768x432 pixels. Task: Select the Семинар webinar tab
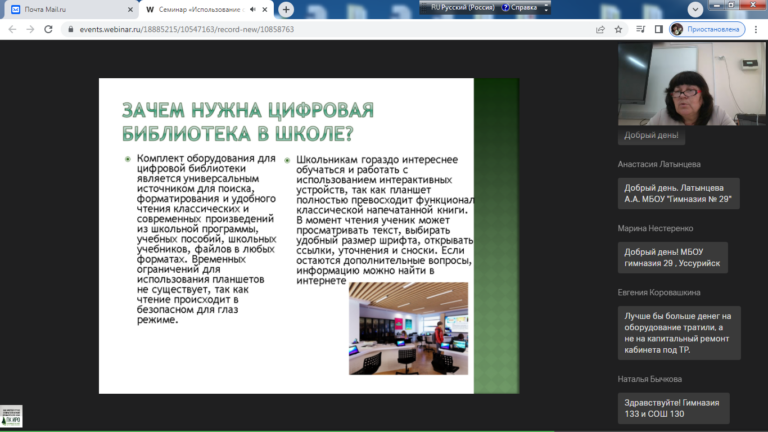(x=195, y=9)
